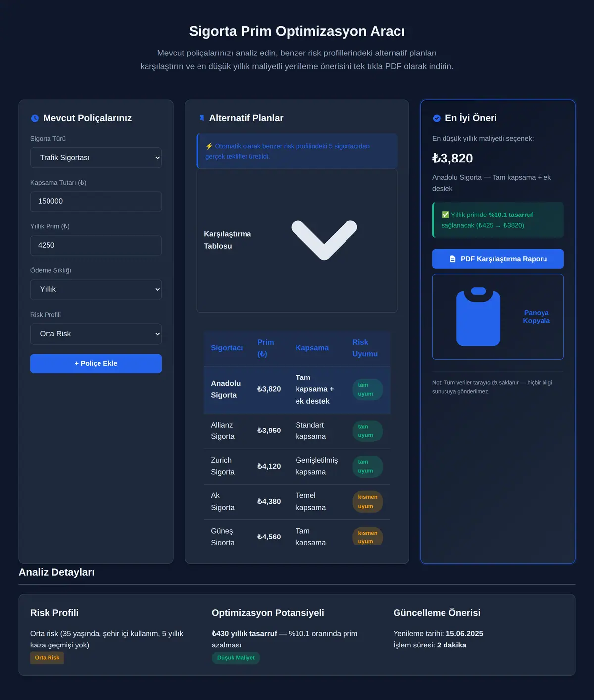Viewport: 594px width, 700px height.
Task: Click the bookmark icon beside Alternatif Planlar
Action: tap(201, 118)
